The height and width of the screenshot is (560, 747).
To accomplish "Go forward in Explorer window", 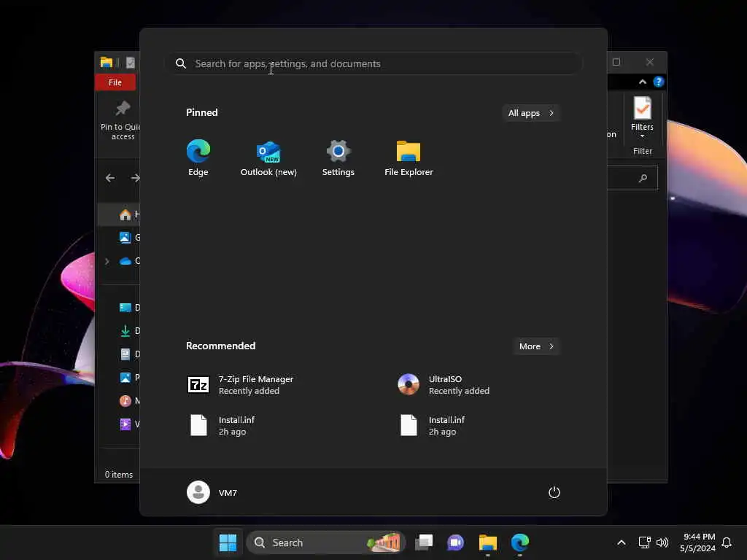I will (135, 178).
